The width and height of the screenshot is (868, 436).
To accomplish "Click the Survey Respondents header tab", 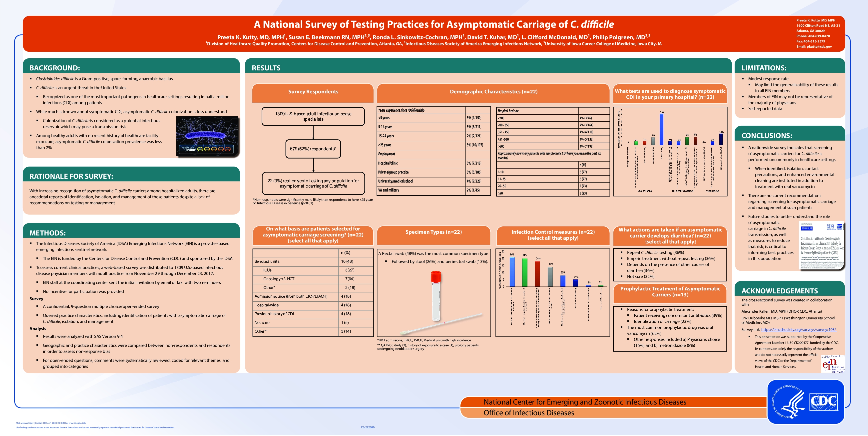I will pyautogui.click(x=313, y=92).
